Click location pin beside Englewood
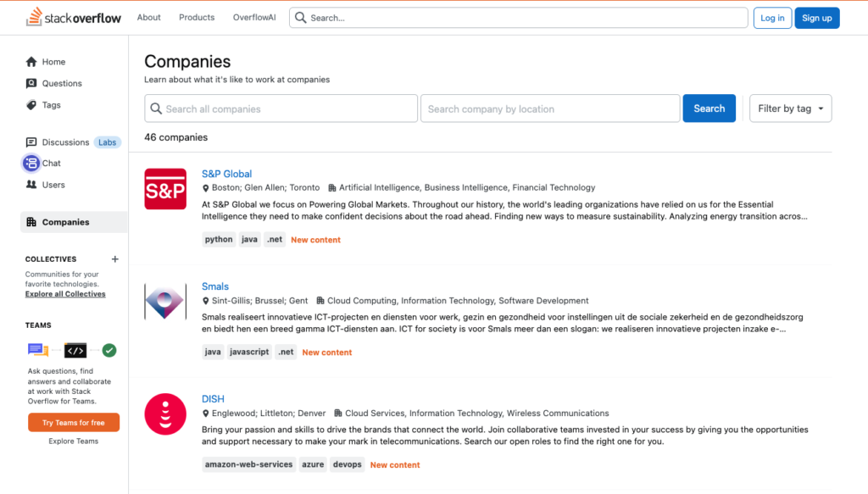This screenshot has width=868, height=494. point(205,414)
